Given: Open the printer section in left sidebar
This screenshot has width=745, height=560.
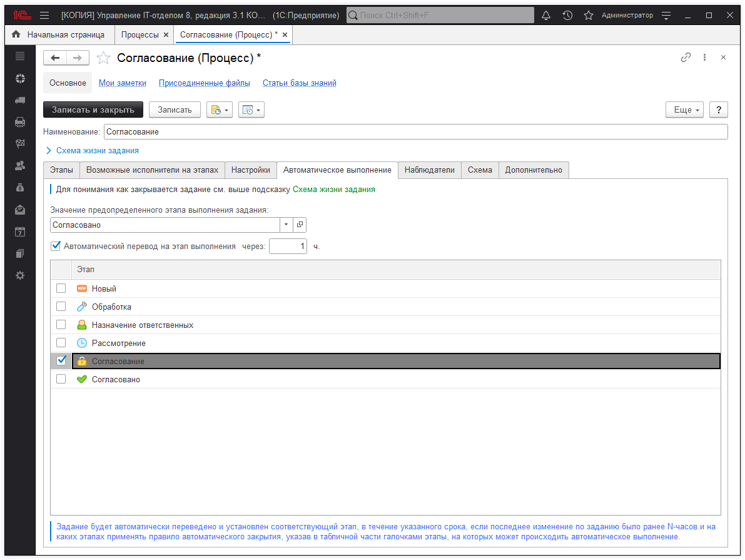Looking at the screenshot, I should [20, 122].
